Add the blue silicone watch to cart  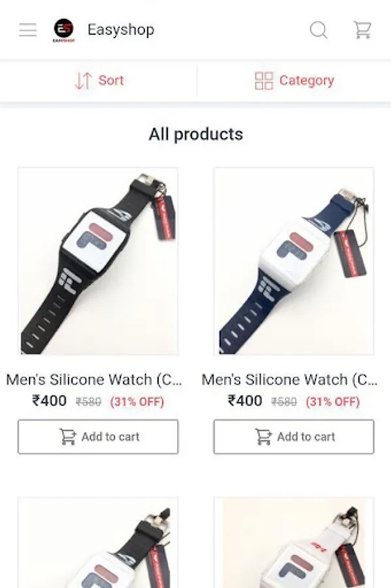pos(294,436)
